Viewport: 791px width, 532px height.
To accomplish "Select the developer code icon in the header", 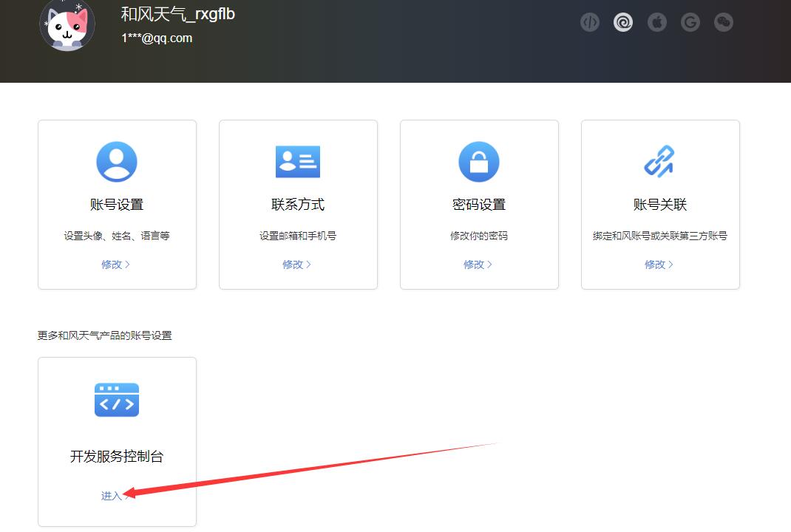I will pyautogui.click(x=589, y=21).
